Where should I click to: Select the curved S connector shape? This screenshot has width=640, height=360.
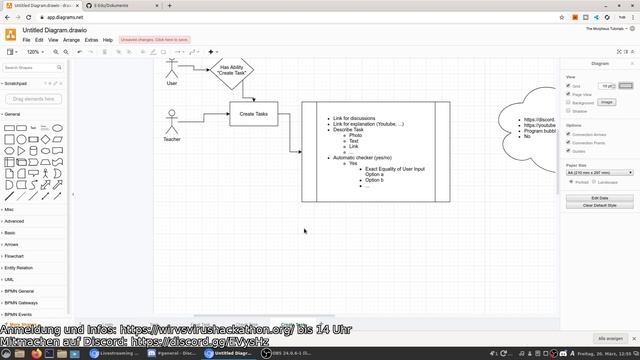(x=33, y=184)
